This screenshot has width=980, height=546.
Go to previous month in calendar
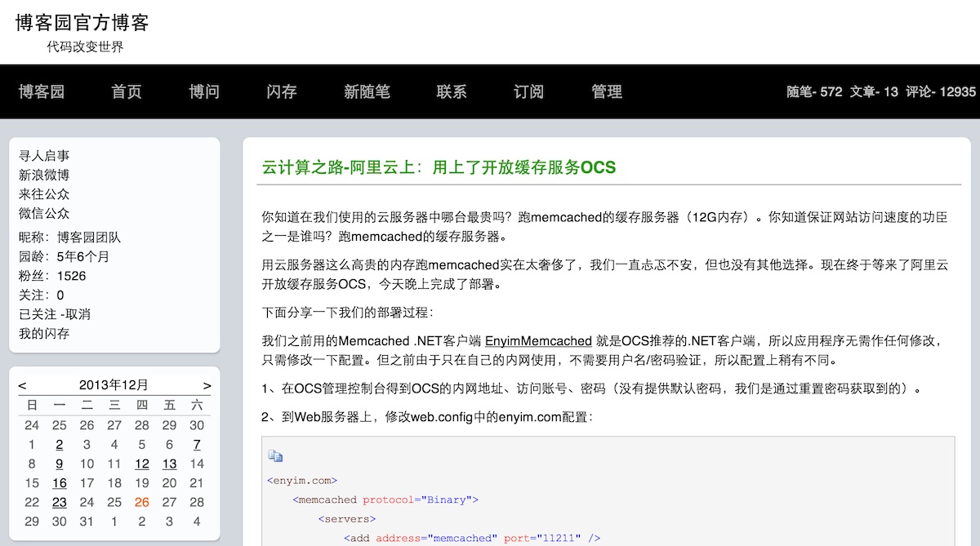tap(22, 385)
